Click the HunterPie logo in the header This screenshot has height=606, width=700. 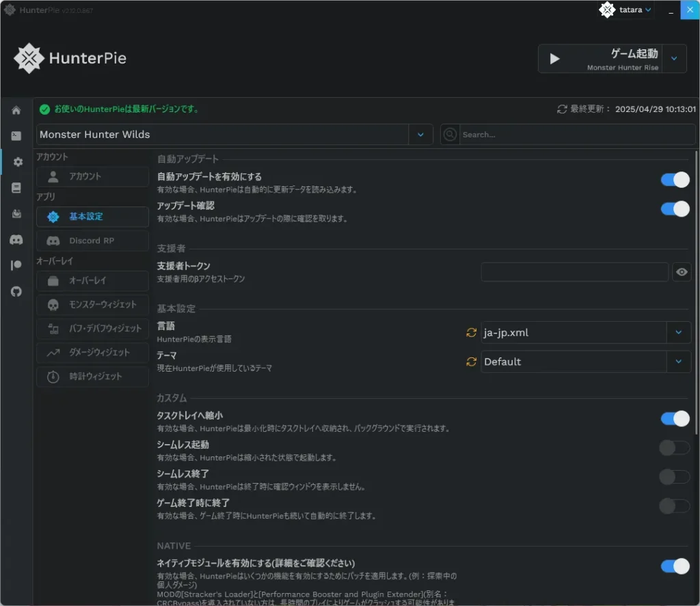(x=70, y=58)
